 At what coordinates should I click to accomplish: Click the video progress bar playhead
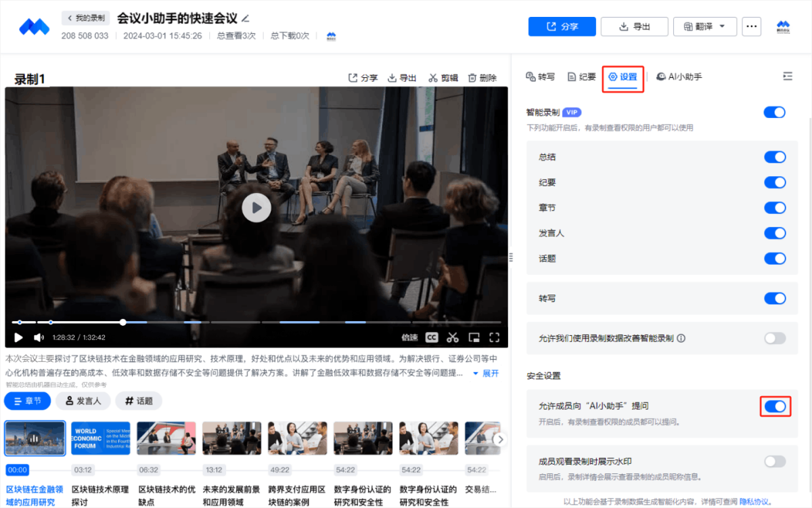point(123,322)
